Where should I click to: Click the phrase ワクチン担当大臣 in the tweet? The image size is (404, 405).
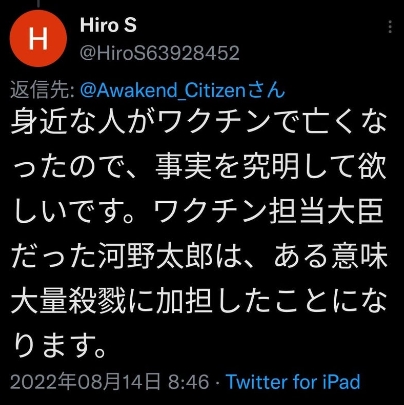pyautogui.click(x=269, y=212)
